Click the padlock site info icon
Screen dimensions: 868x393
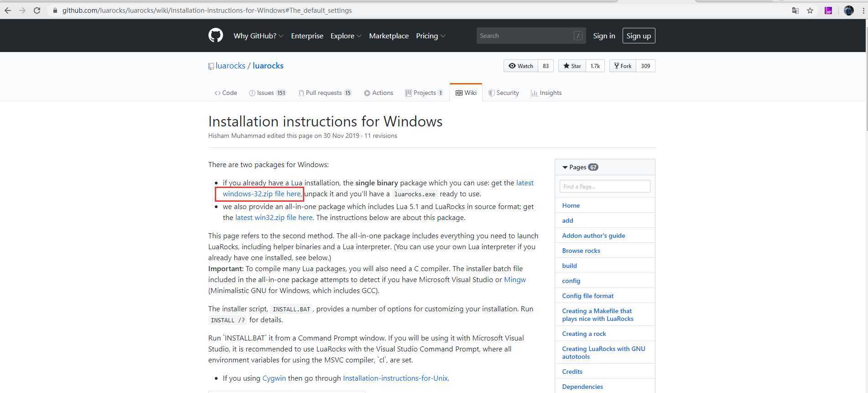[x=55, y=10]
